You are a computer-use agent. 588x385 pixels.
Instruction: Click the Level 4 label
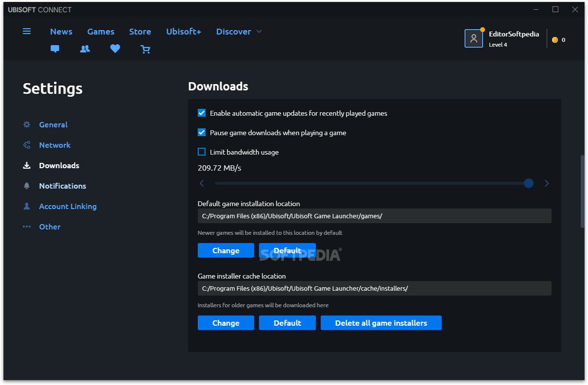point(498,45)
